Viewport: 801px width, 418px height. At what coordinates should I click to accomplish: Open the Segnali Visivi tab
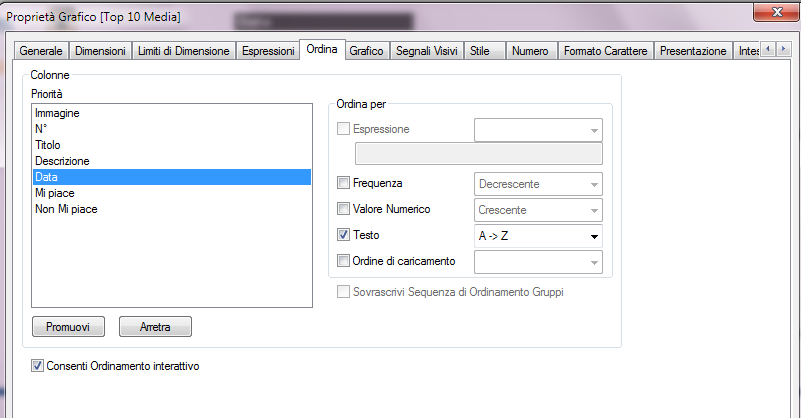click(427, 51)
